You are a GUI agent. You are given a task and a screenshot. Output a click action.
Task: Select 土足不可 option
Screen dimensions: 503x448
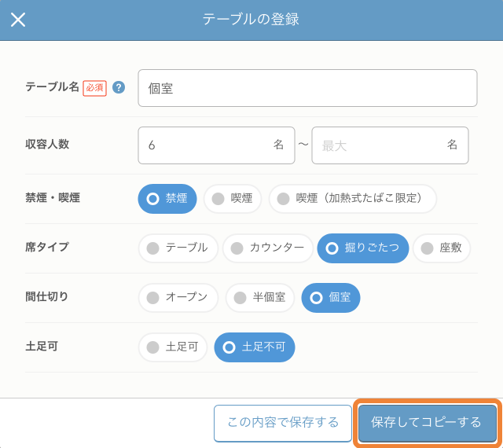(254, 347)
